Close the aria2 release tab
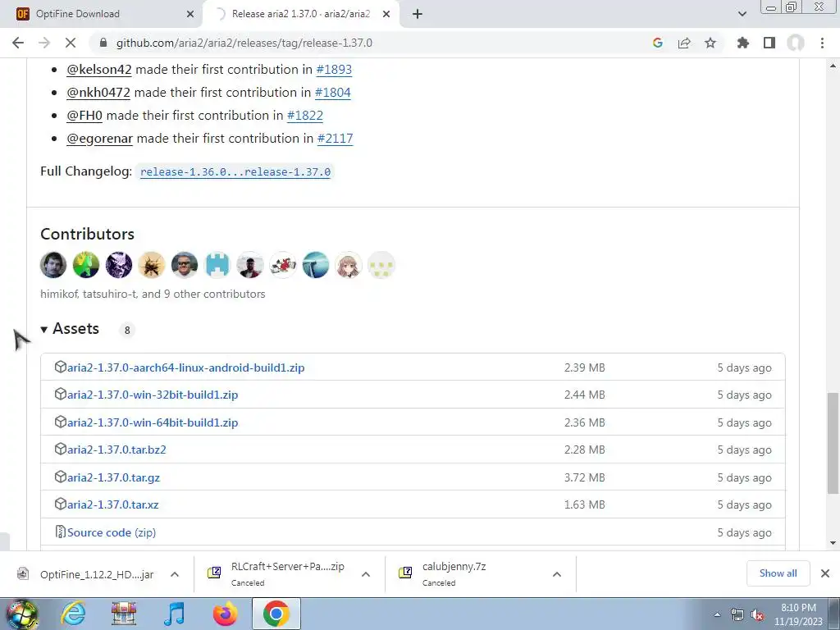 386,14
